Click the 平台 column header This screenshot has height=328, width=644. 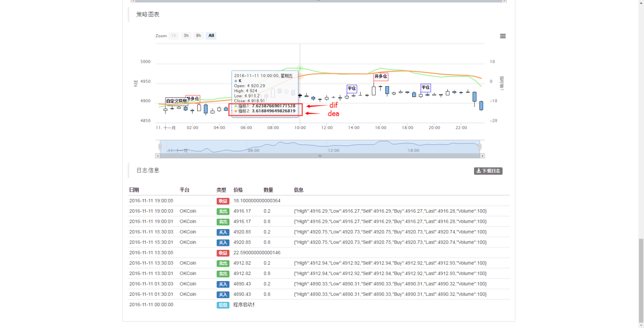click(185, 190)
